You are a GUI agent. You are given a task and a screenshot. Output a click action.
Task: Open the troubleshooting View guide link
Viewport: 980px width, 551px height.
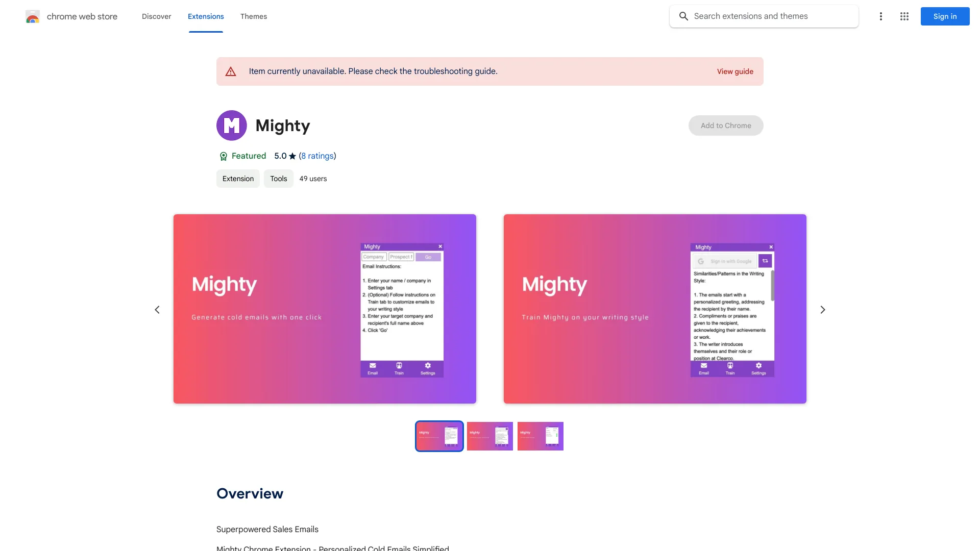735,71
